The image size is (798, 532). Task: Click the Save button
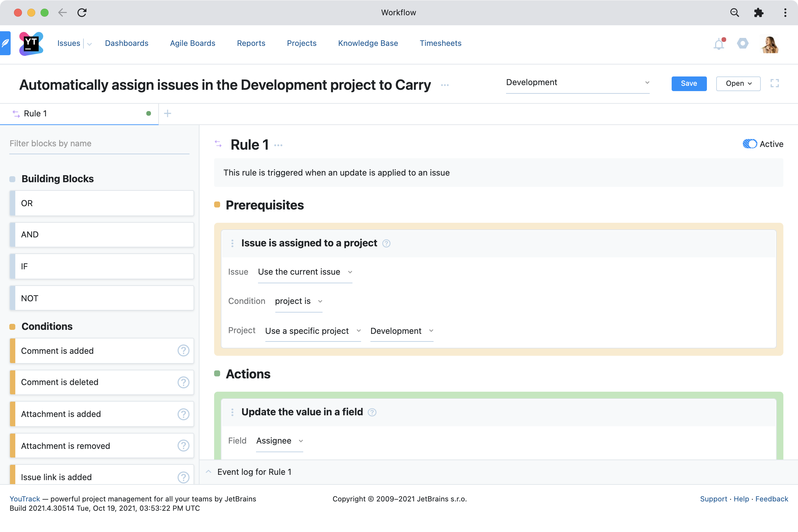click(x=688, y=83)
